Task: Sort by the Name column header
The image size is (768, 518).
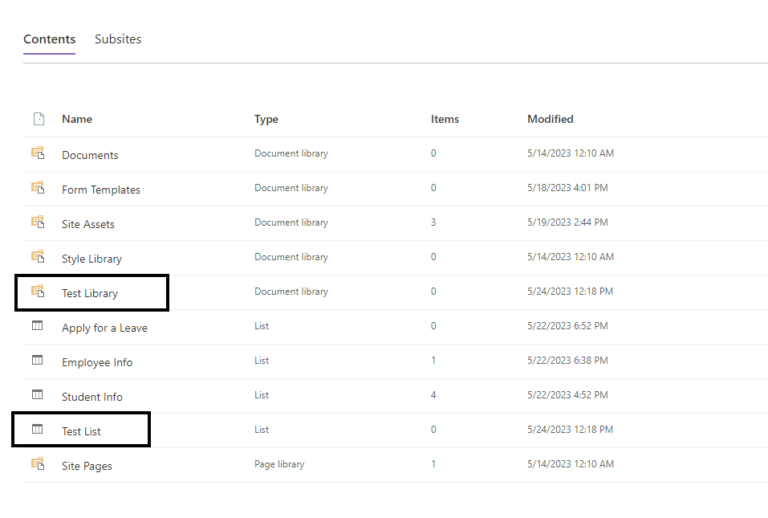Action: 77,119
